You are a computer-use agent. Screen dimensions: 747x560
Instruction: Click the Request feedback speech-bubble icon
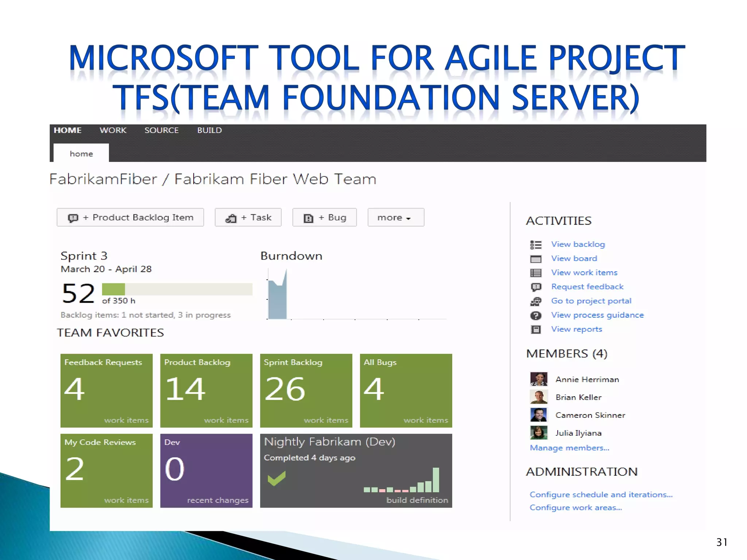coord(535,287)
